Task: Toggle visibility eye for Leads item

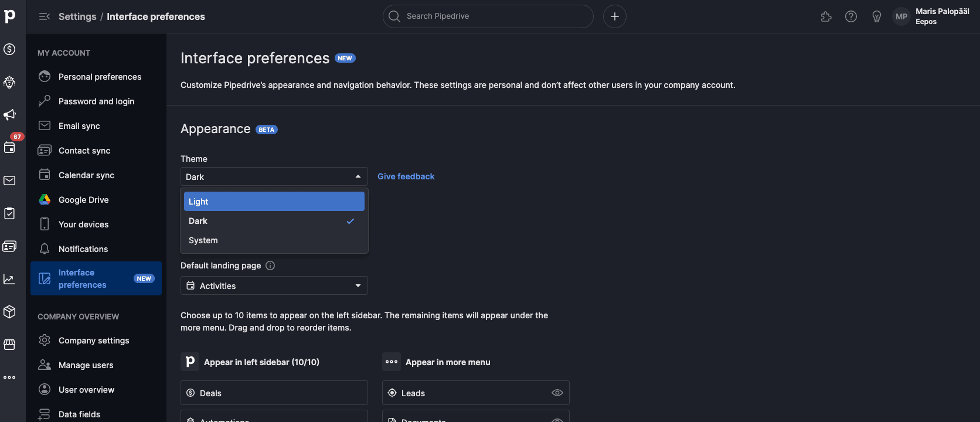Action: [x=557, y=393]
